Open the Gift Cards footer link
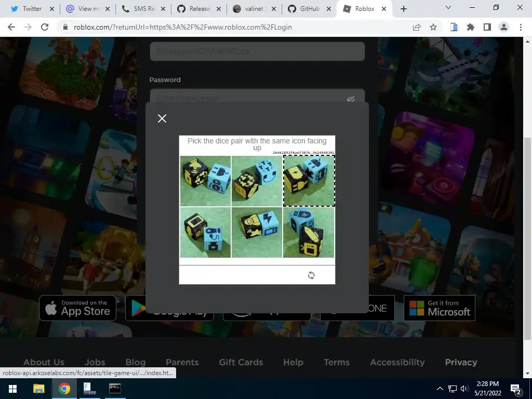This screenshot has width=532, height=399. click(241, 362)
